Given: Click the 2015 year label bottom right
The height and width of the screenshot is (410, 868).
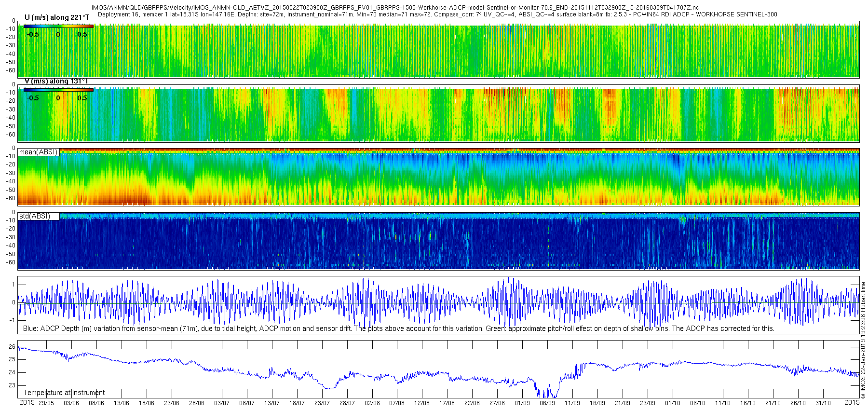Looking at the screenshot, I should click(852, 402).
